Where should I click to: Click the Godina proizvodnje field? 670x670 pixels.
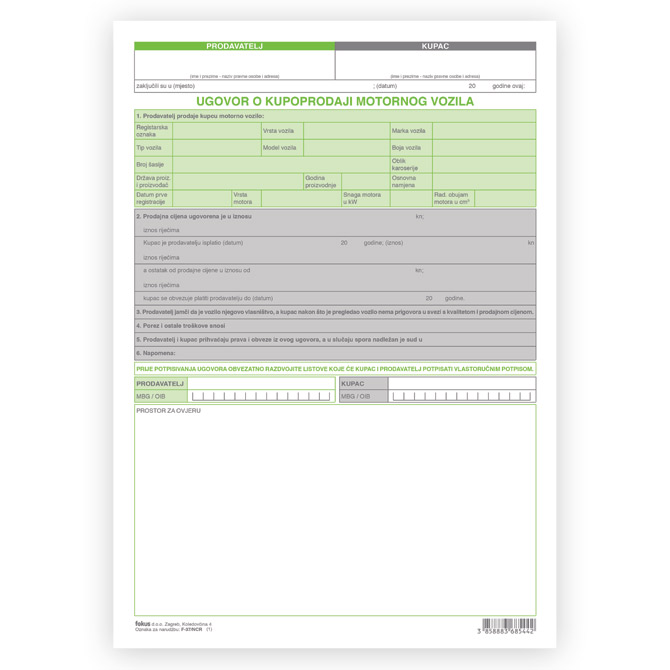coord(364,181)
